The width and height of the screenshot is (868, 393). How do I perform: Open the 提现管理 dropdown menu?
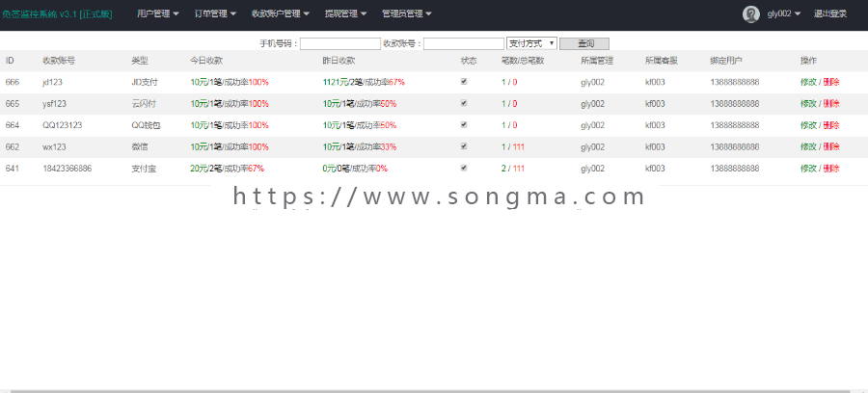(x=345, y=13)
